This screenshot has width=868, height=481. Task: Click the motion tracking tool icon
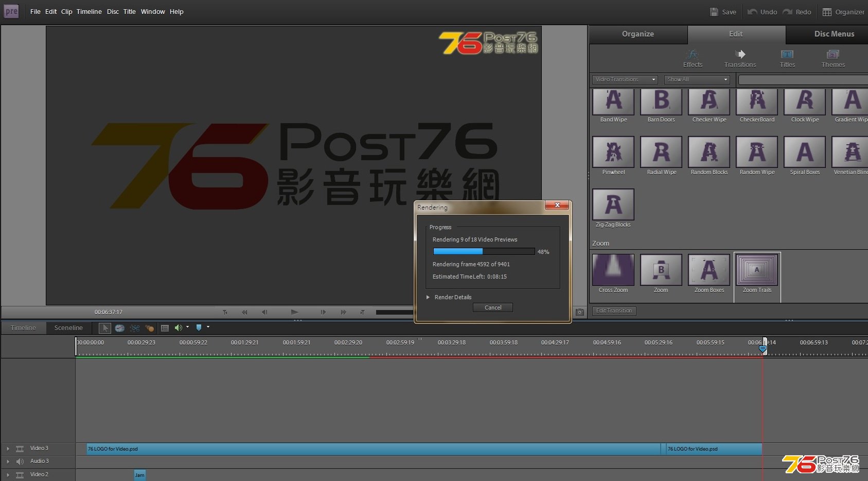(x=149, y=328)
